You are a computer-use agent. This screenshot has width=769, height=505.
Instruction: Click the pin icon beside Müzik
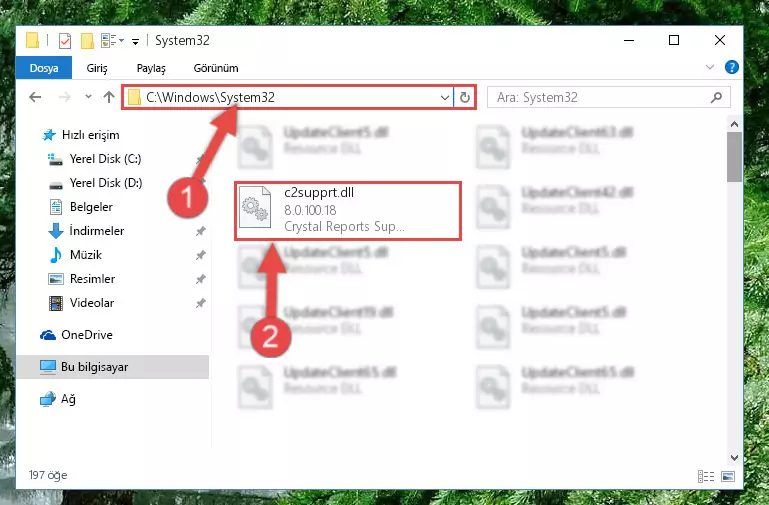pos(201,255)
